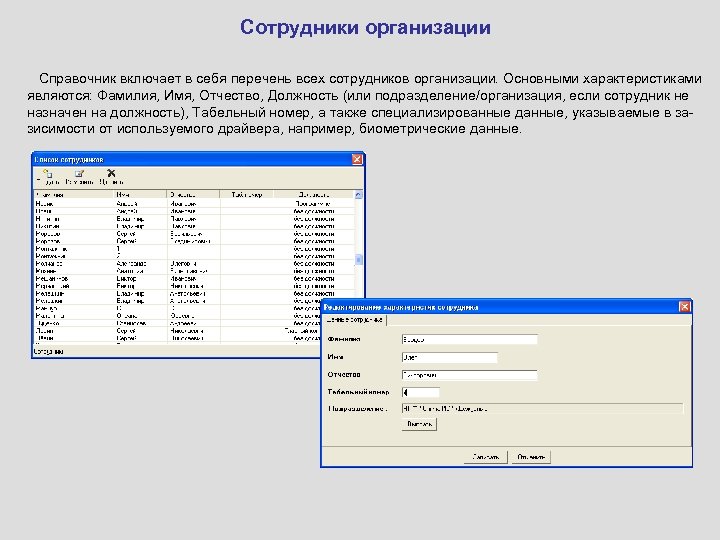The height and width of the screenshot is (540, 720).
Task: Click the employee list scrollbar thumb
Action: (x=359, y=260)
